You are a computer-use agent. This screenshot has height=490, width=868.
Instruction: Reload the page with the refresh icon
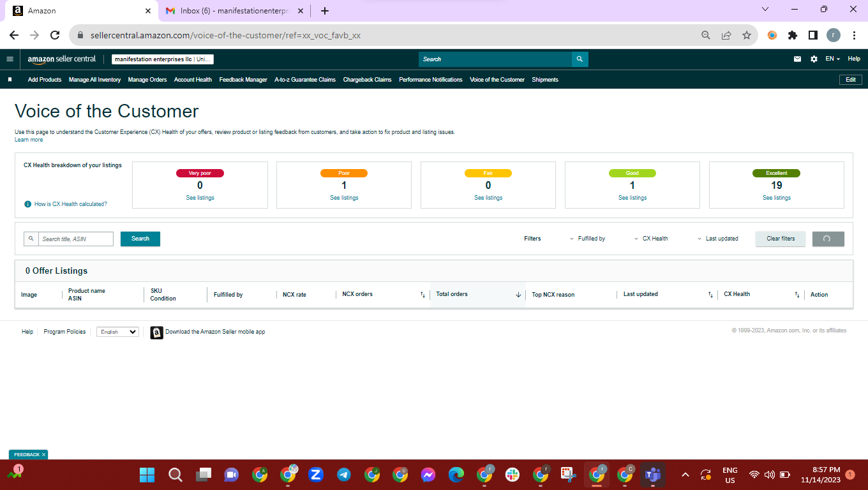pyautogui.click(x=55, y=36)
